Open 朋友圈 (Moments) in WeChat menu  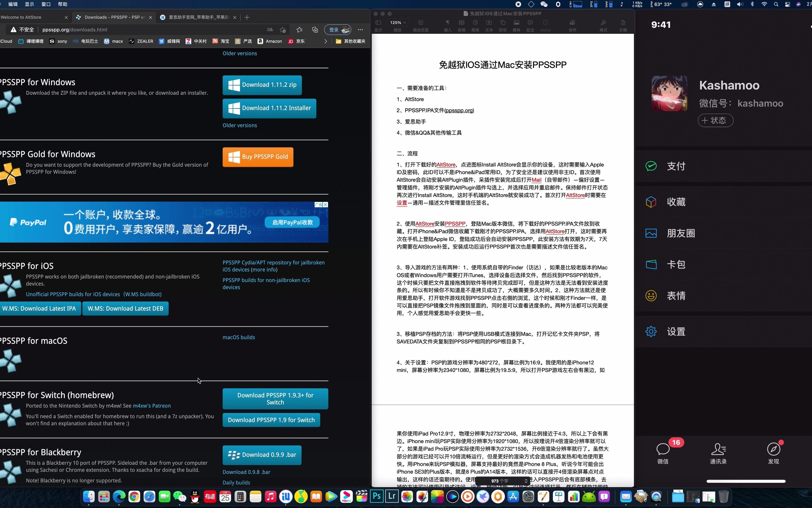723,233
